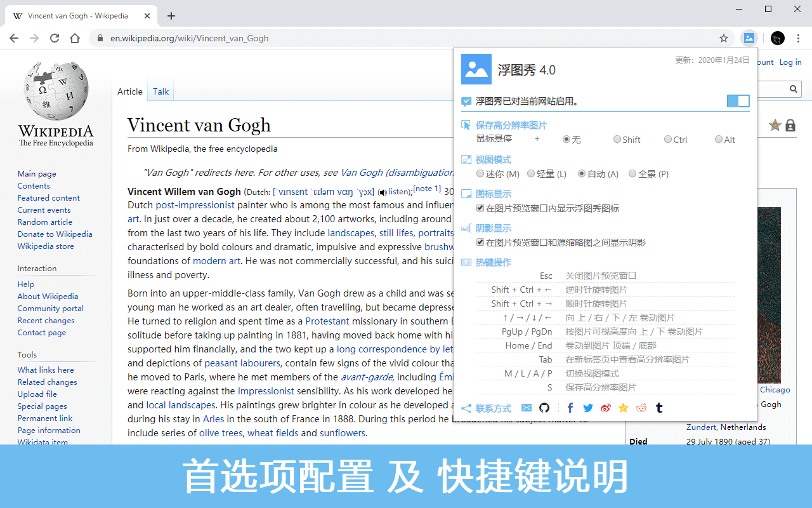Select the Vincent van Gogh browser tab
Viewport: 812px width, 508px height.
[80, 16]
